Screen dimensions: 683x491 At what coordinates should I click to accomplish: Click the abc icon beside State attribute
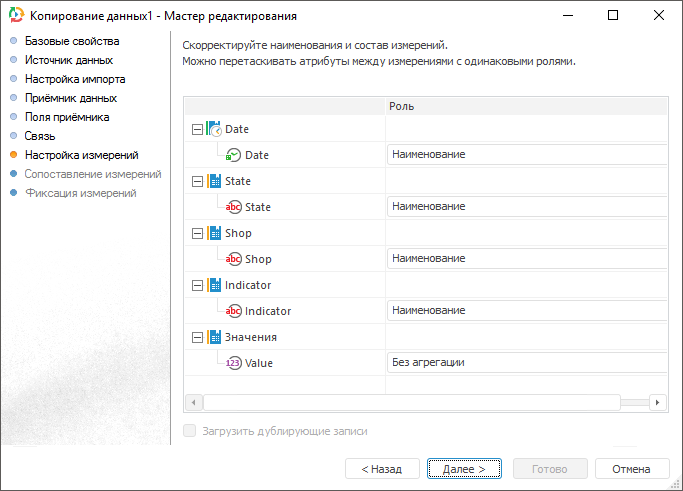coord(233,207)
